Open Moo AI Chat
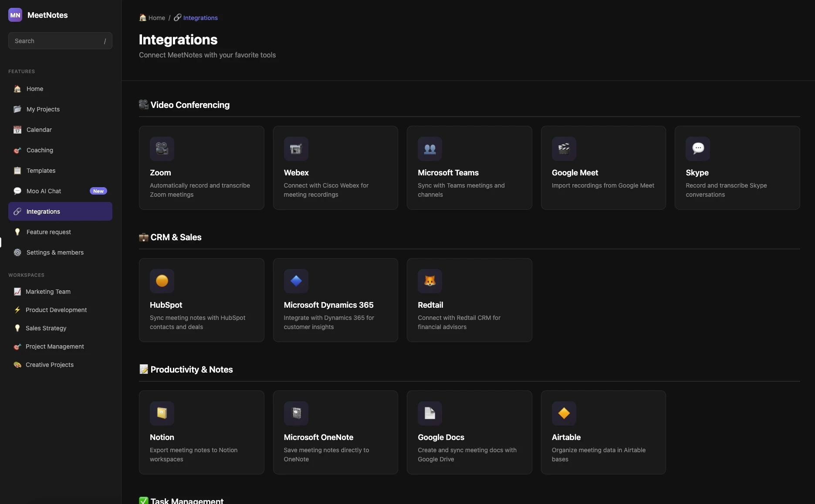 coord(60,191)
